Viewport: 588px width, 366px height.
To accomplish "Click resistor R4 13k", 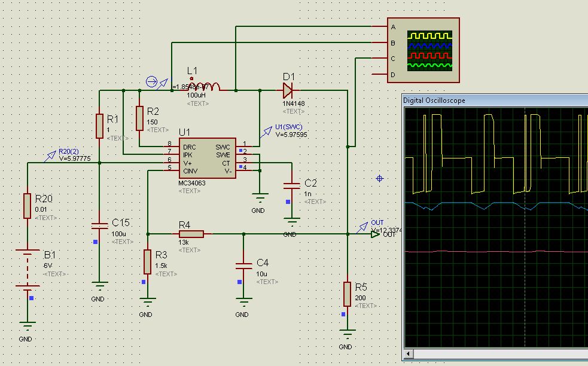I will click(191, 234).
